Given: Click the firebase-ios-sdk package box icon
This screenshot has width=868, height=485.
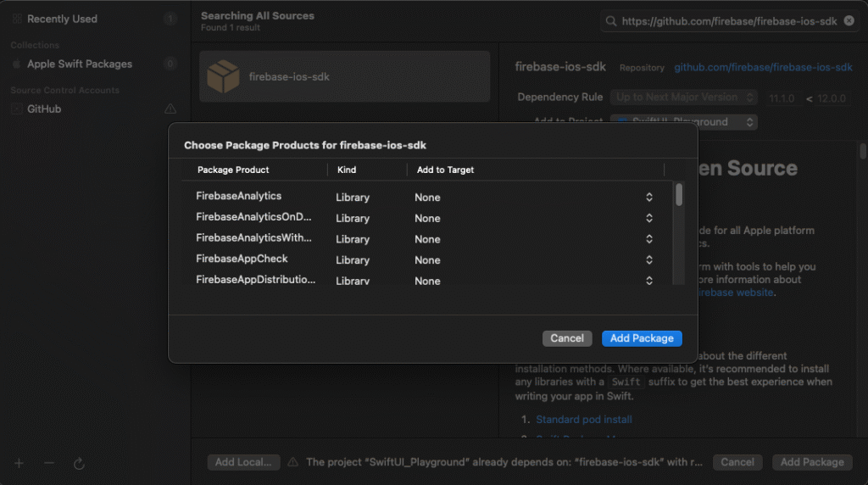Looking at the screenshot, I should [223, 76].
